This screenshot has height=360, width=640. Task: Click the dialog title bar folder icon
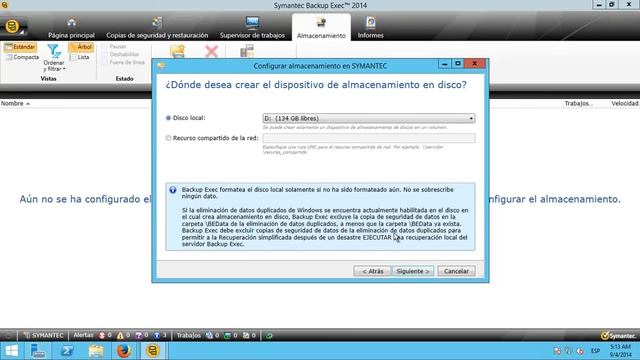tap(162, 66)
